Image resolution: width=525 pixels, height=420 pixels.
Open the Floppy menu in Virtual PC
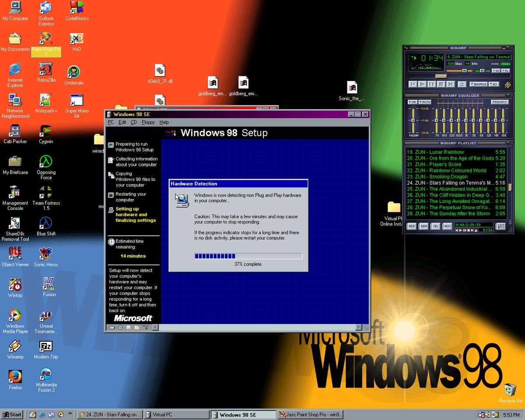point(148,122)
